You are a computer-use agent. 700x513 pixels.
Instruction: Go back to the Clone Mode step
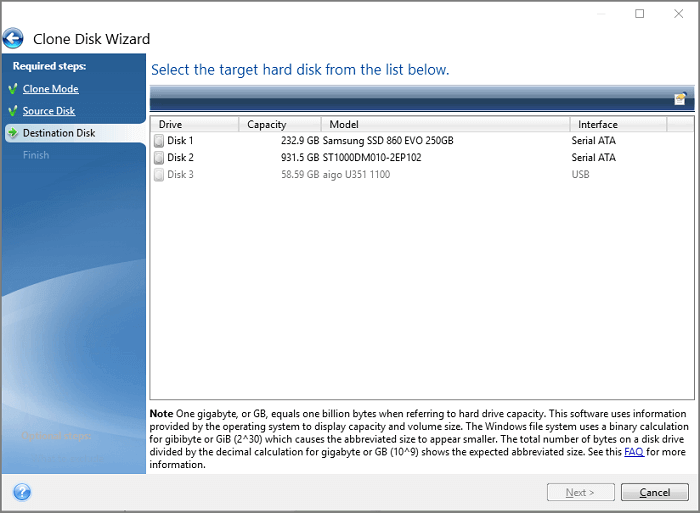50,89
